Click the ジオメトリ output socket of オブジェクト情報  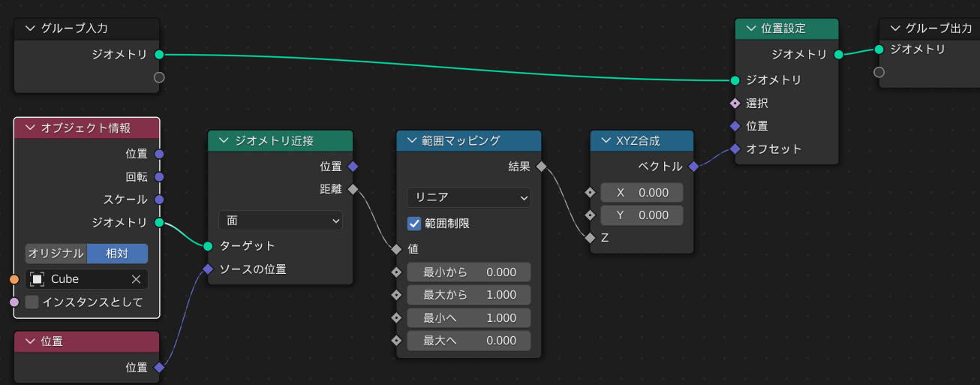click(159, 223)
